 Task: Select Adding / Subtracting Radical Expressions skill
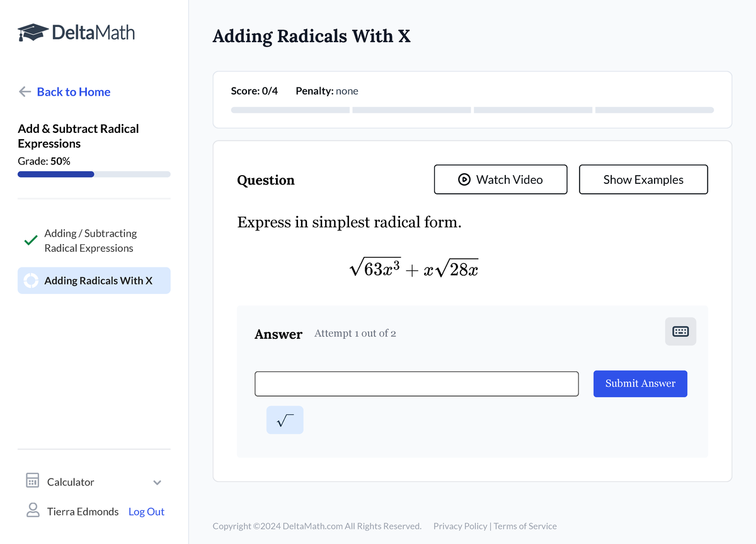point(90,241)
